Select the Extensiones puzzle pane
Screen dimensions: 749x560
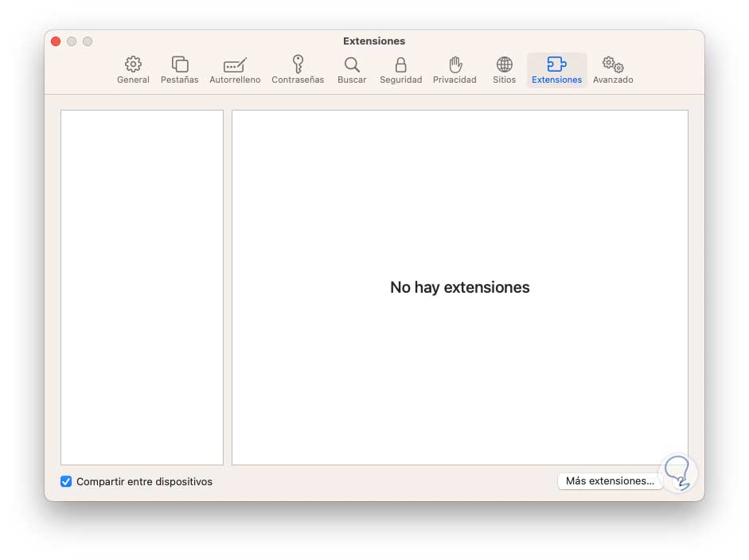[x=556, y=70]
